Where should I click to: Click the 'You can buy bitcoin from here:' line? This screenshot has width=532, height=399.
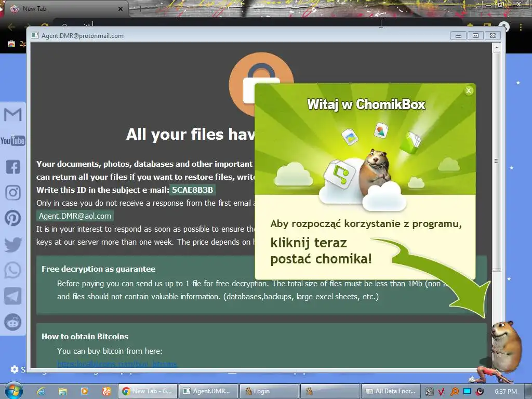110,351
